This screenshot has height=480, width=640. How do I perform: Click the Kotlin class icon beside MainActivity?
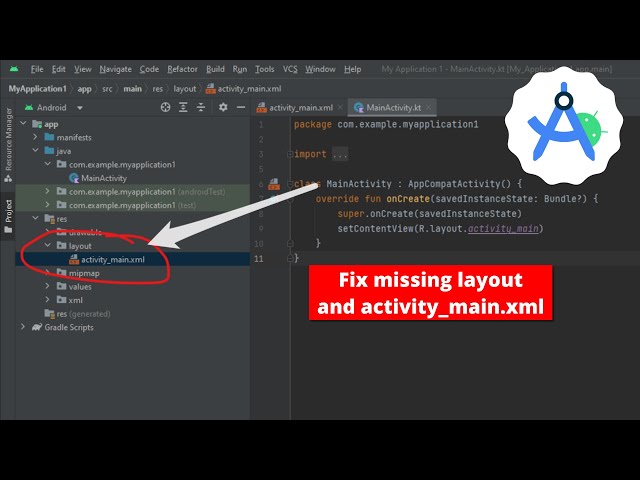tap(74, 178)
